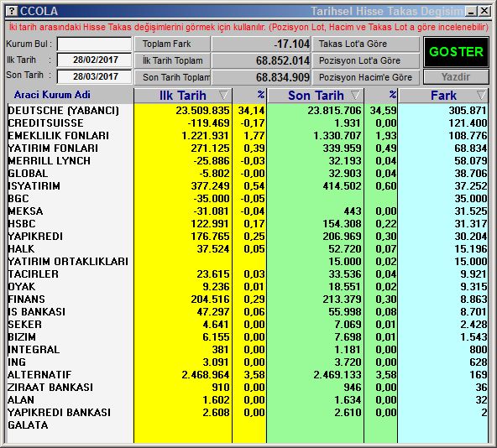Select the ISYATIRIM row

point(247,186)
